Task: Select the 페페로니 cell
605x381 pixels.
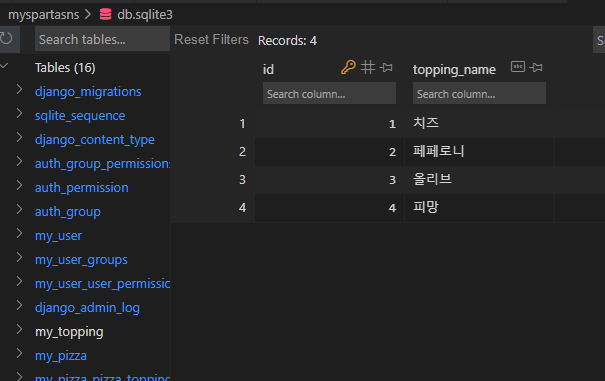Action: 479,151
